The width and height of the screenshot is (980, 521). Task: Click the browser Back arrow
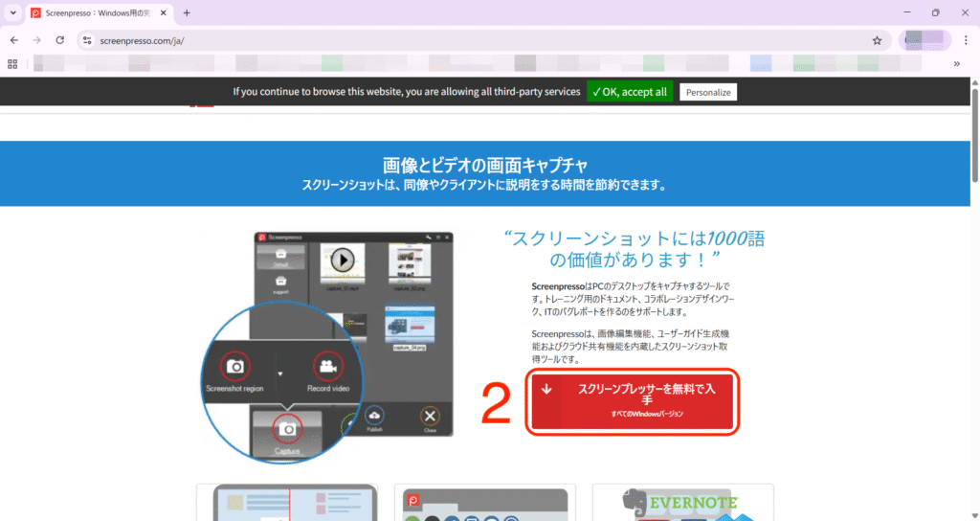point(13,40)
